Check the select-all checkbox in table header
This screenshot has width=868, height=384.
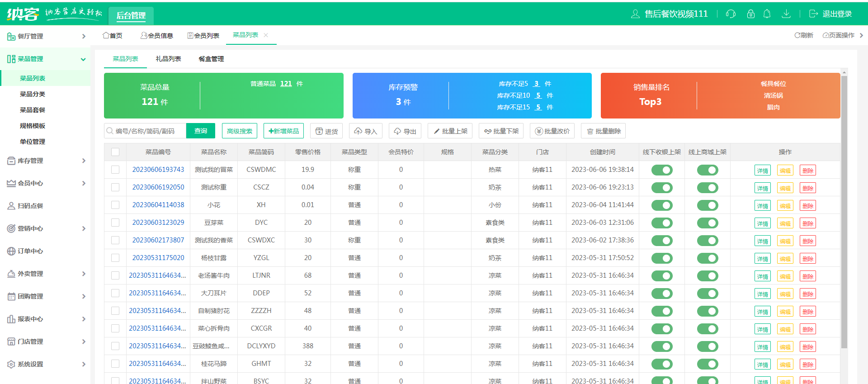pyautogui.click(x=115, y=152)
